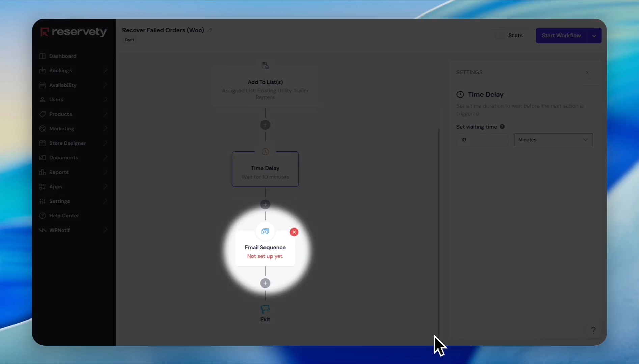Open the Users sidebar menu
639x364 pixels.
pyautogui.click(x=74, y=99)
